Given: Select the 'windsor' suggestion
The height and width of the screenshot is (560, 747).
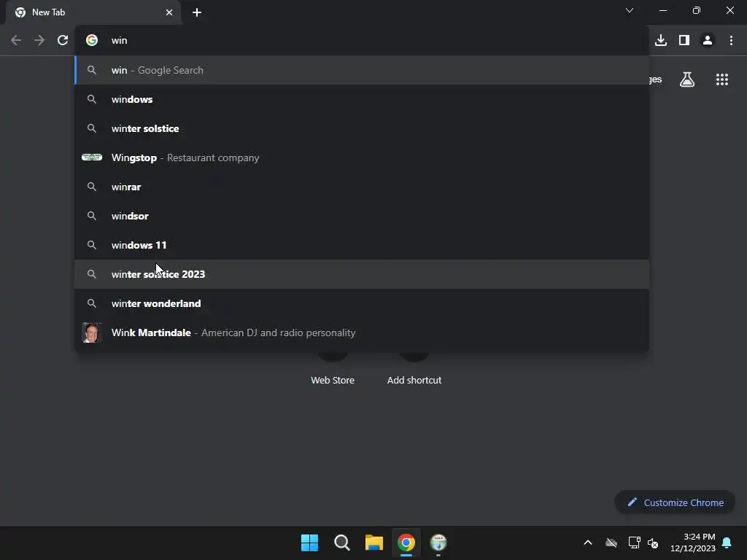Looking at the screenshot, I should [x=362, y=216].
